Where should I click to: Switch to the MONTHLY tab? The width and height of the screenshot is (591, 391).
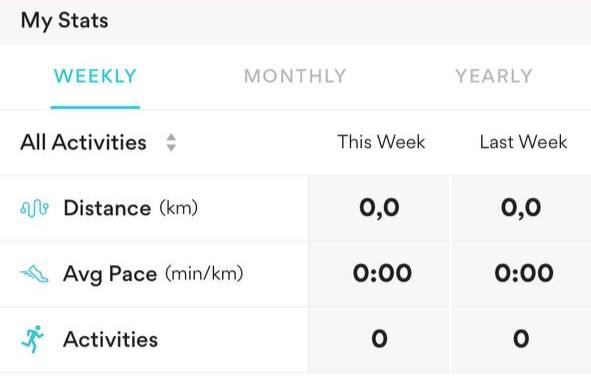tap(295, 76)
